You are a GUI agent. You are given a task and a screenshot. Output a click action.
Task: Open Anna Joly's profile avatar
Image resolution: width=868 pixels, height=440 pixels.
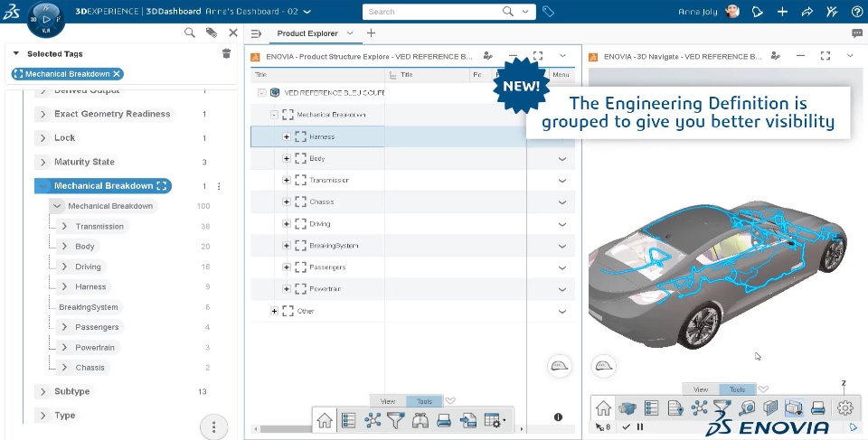(x=732, y=12)
